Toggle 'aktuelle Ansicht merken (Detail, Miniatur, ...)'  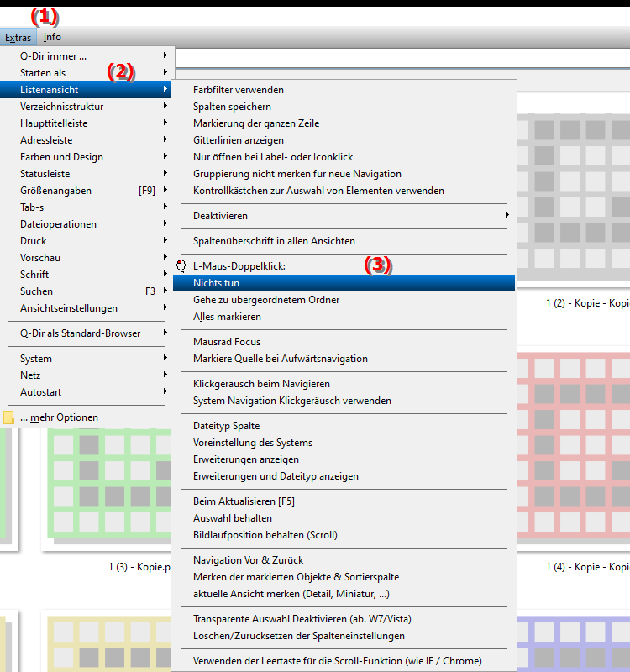point(344,594)
